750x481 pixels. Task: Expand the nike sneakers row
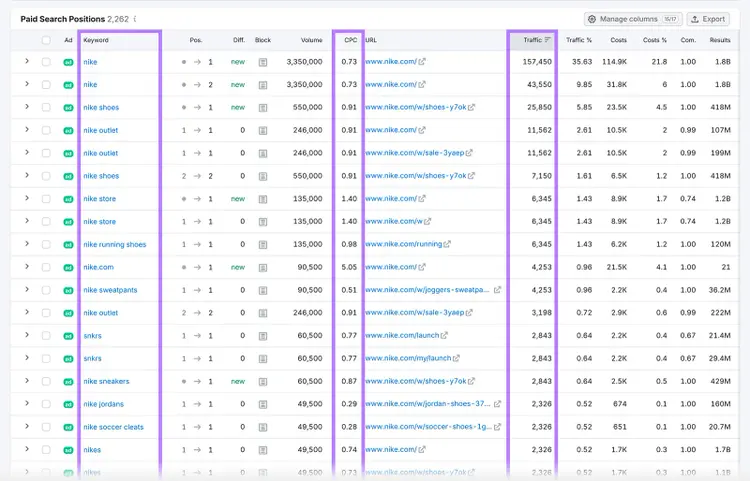tap(27, 381)
